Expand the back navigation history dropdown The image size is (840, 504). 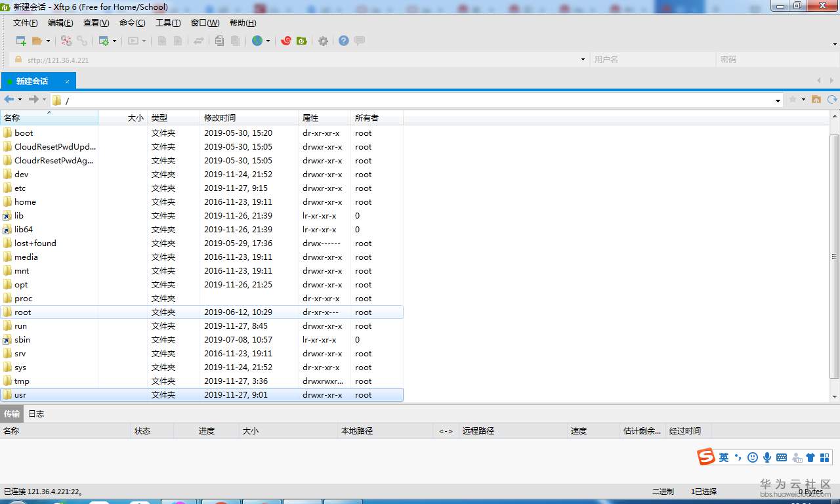point(20,99)
